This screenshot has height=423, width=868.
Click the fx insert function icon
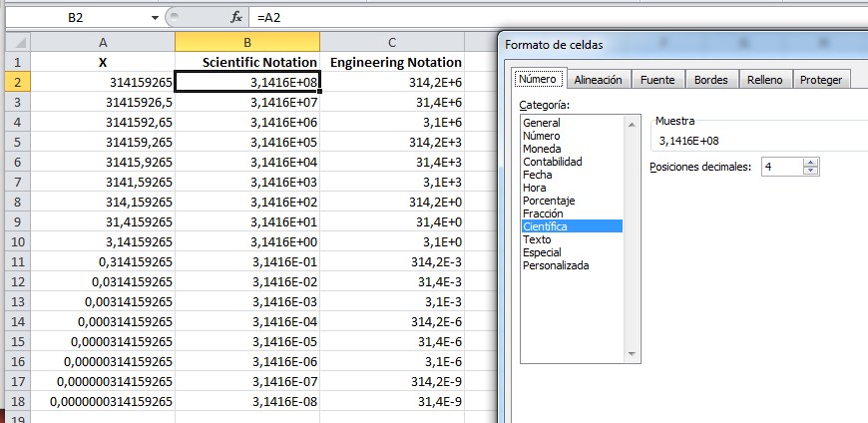click(236, 18)
